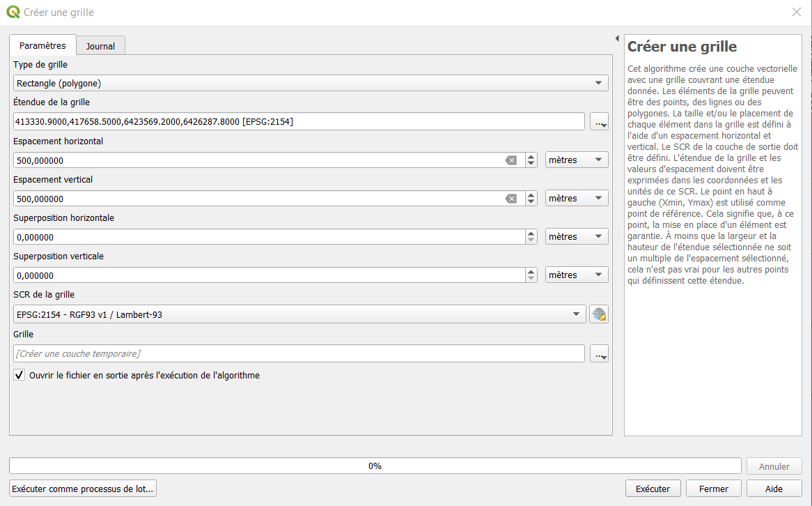Image resolution: width=812 pixels, height=506 pixels.
Task: Switch to the Journal tab
Action: (100, 45)
